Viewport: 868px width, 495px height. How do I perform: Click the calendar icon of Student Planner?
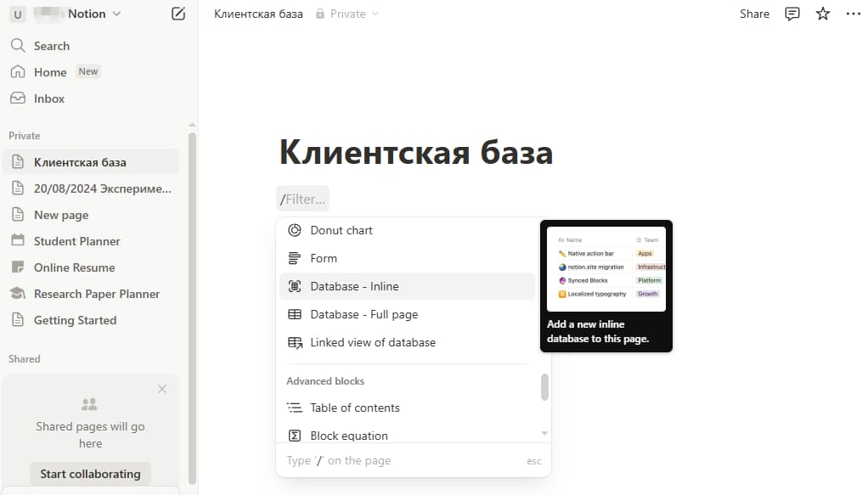pyautogui.click(x=18, y=240)
